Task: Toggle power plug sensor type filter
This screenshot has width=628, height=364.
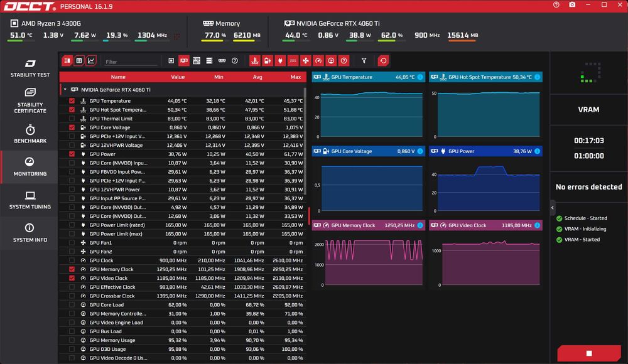Action: pos(280,61)
